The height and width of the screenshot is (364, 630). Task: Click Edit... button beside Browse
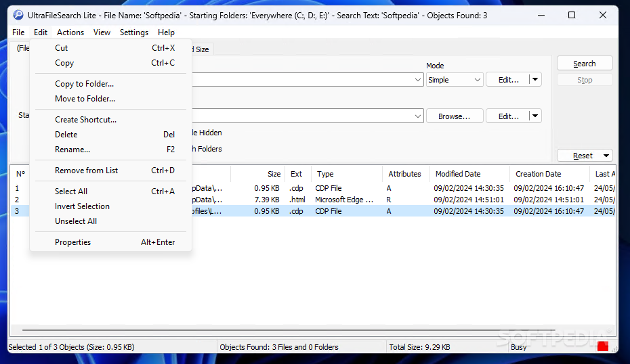(508, 116)
